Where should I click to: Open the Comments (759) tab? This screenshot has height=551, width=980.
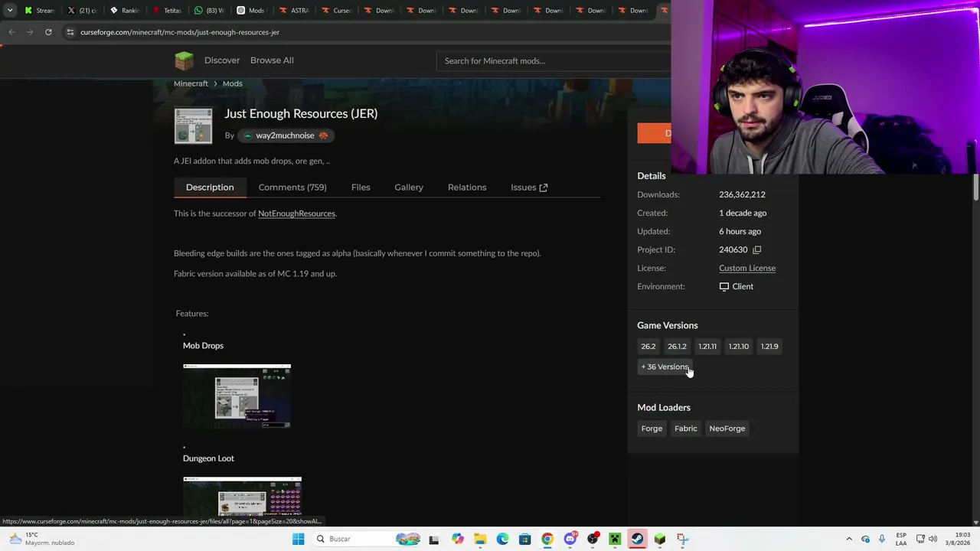[292, 187]
